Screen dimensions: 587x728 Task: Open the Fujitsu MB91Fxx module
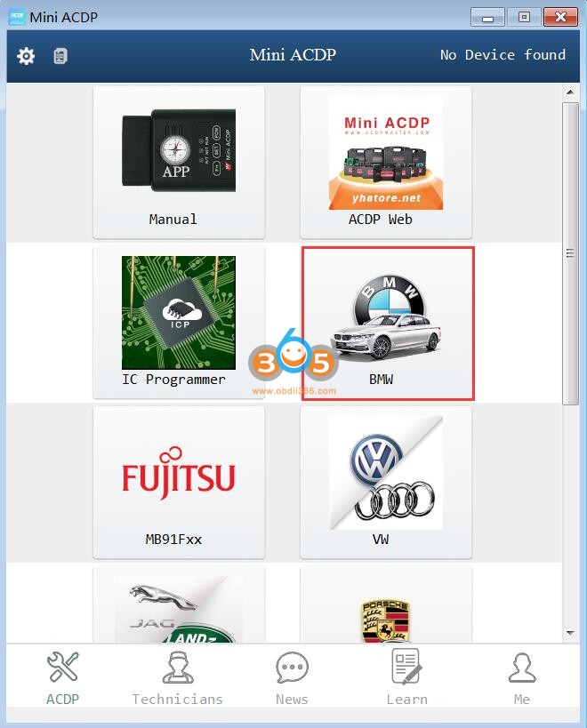pos(179,483)
